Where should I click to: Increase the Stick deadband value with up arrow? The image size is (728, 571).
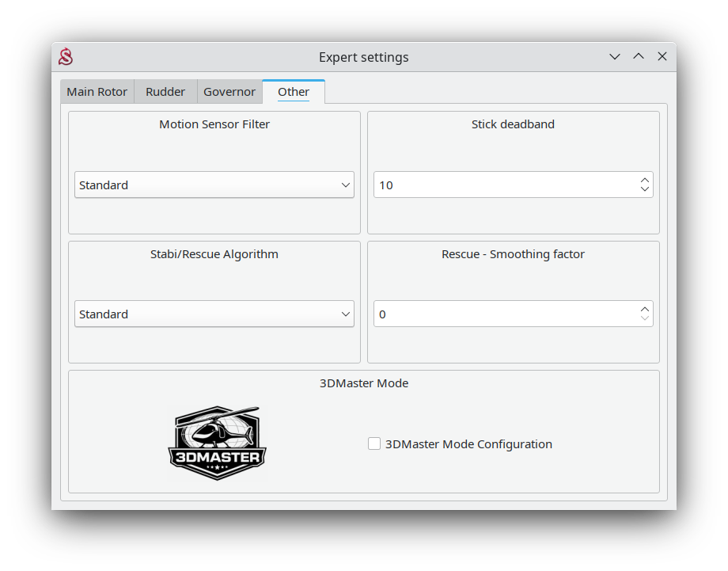coord(645,180)
